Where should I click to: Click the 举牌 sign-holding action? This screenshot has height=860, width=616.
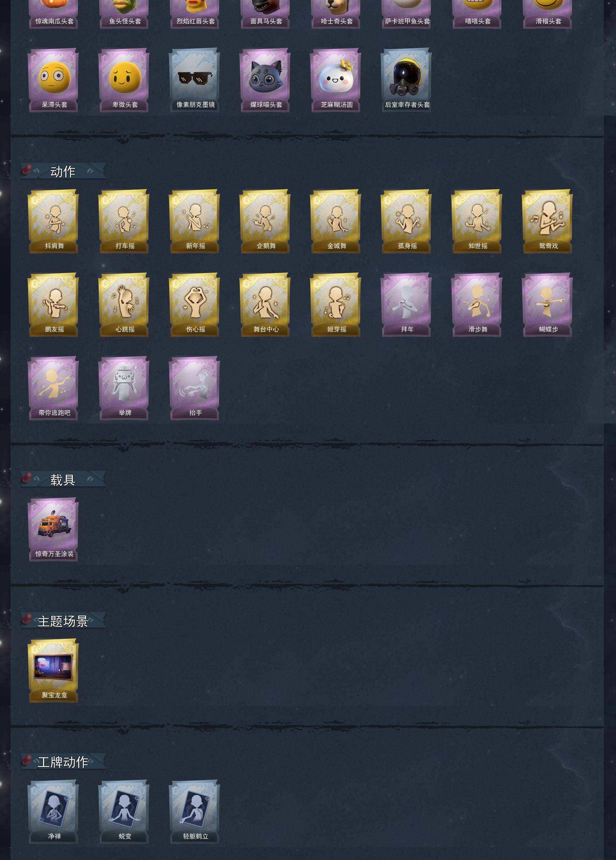point(124,388)
